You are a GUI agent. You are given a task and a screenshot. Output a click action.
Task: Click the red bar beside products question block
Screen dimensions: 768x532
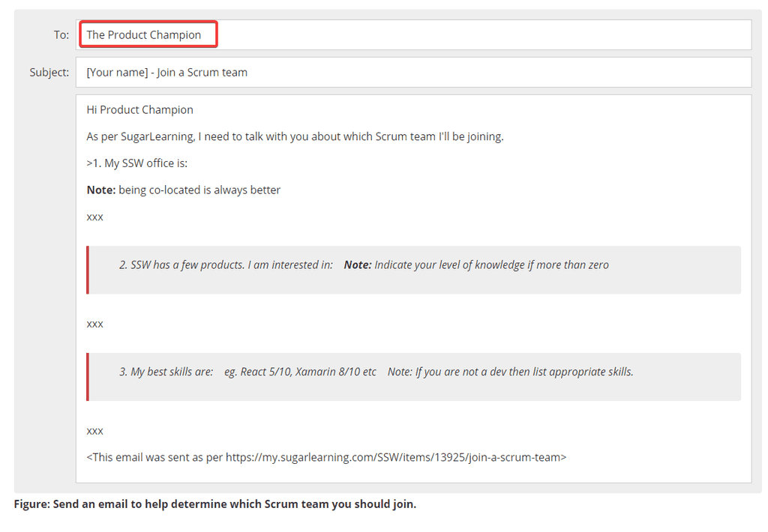[x=88, y=270]
